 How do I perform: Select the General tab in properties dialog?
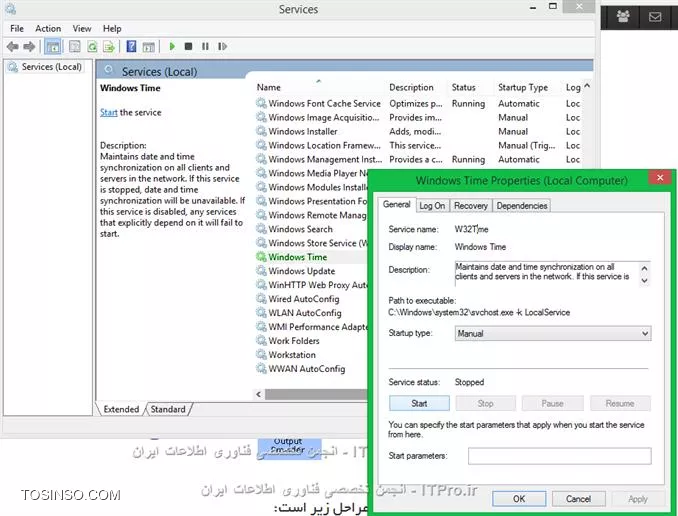coord(397,205)
